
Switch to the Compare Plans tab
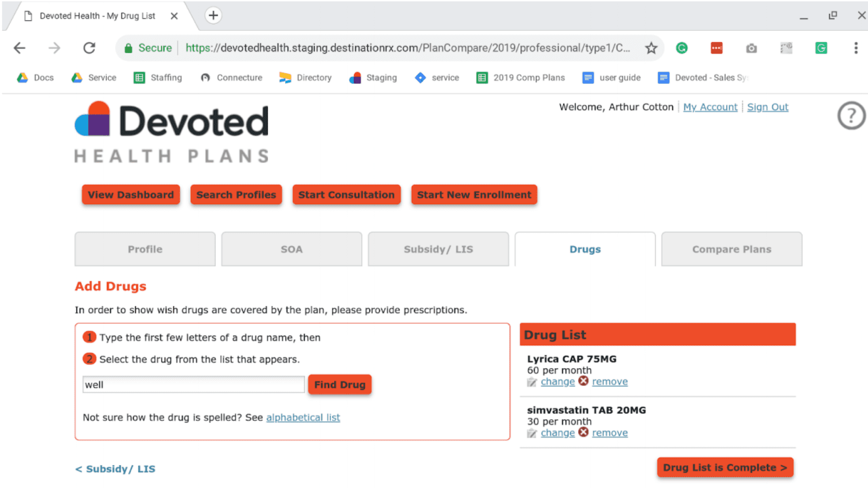[x=731, y=249]
